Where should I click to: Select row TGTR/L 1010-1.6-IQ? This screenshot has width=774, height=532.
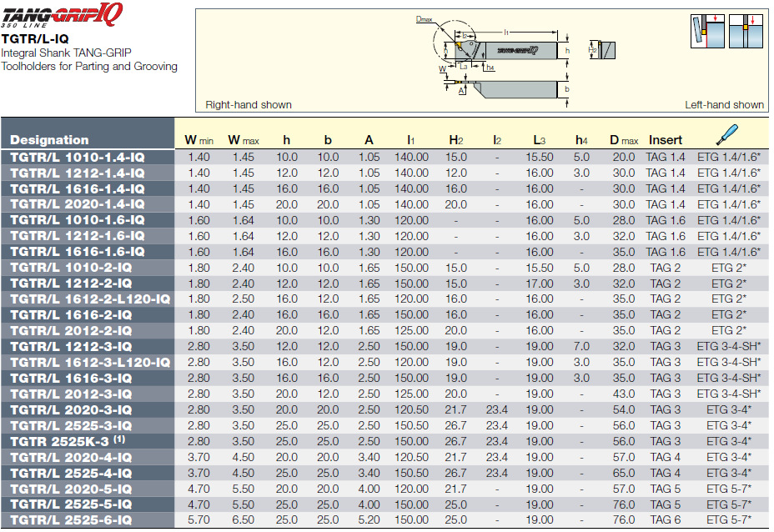tap(385, 220)
